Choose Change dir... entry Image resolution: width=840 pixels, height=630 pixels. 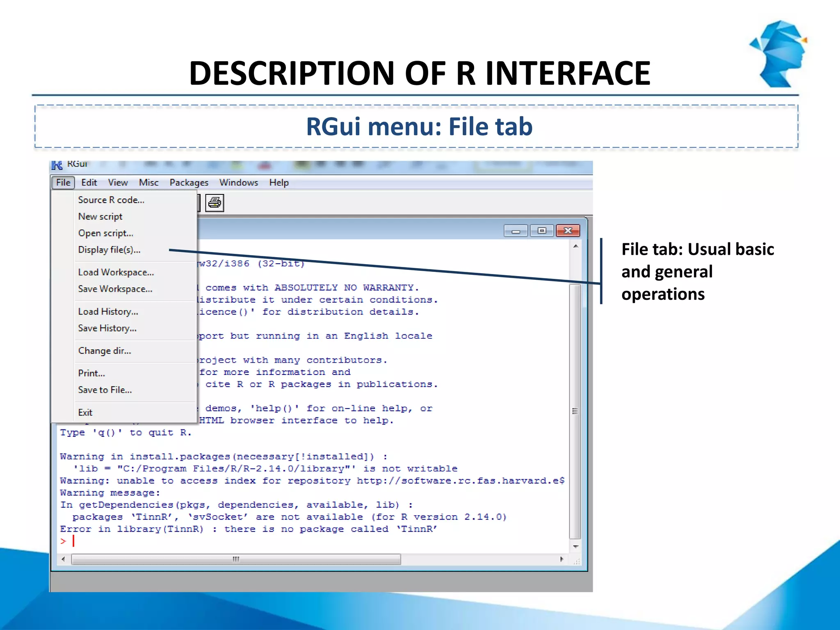tap(124, 351)
